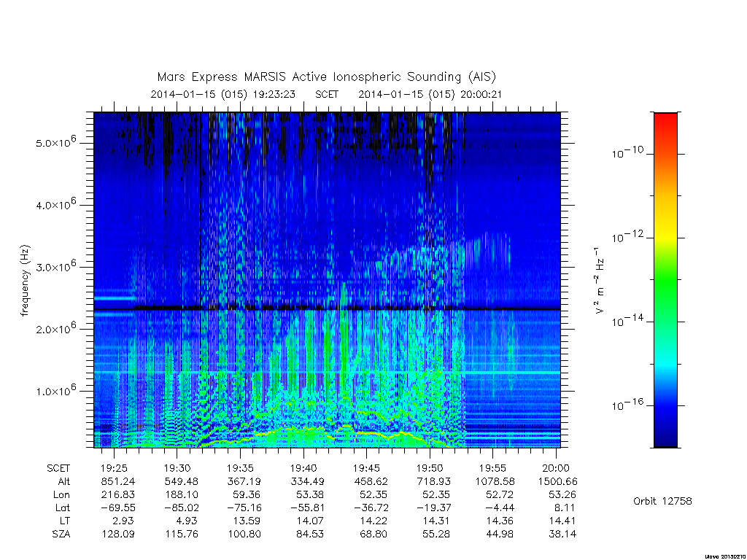Click the 4.0×10⁶ frequency tick label
Viewport: 747px width, 560px height.
coord(56,204)
